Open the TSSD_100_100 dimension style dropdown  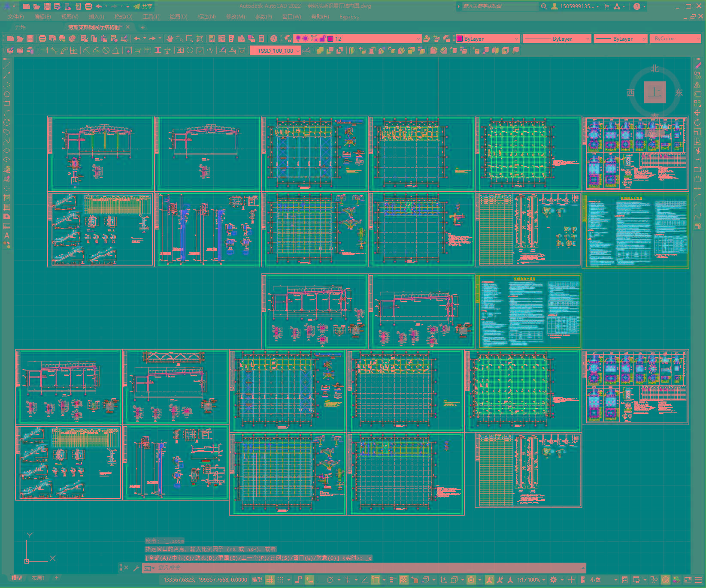click(276, 51)
